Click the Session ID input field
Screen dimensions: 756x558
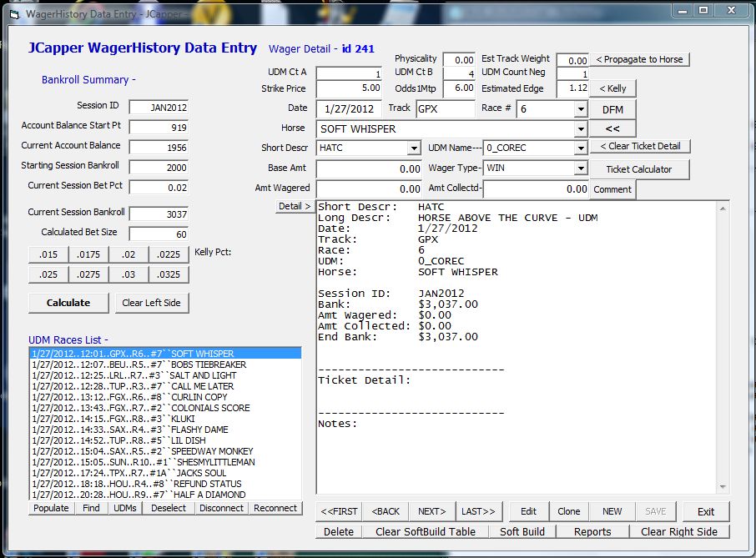click(159, 108)
